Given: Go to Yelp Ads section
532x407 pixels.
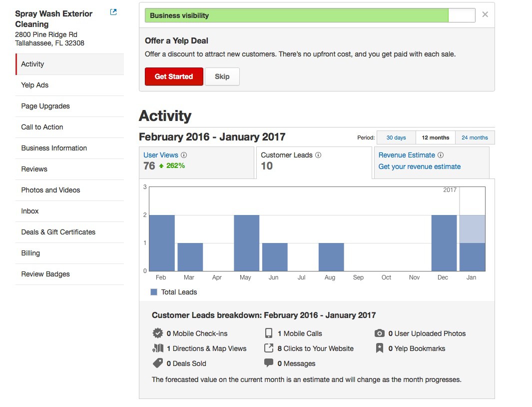Looking at the screenshot, I should click(x=69, y=85).
